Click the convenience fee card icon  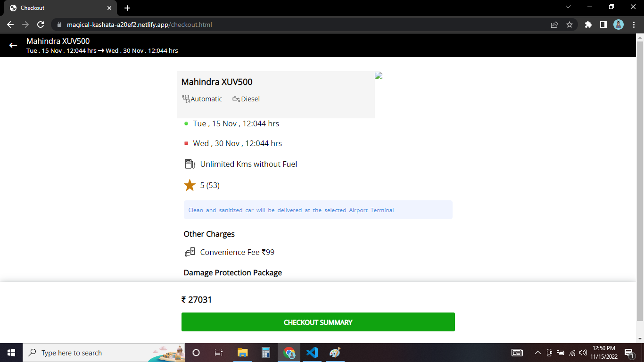190,252
